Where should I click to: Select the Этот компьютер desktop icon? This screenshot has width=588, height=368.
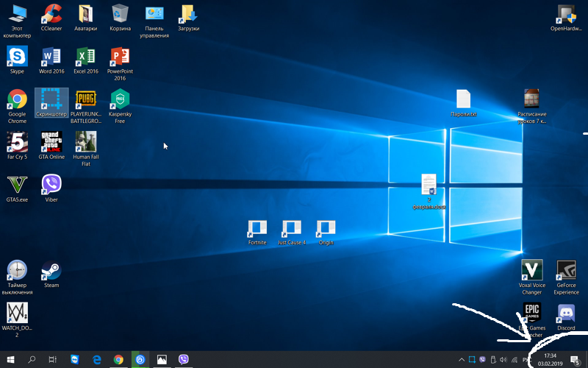pos(17,21)
